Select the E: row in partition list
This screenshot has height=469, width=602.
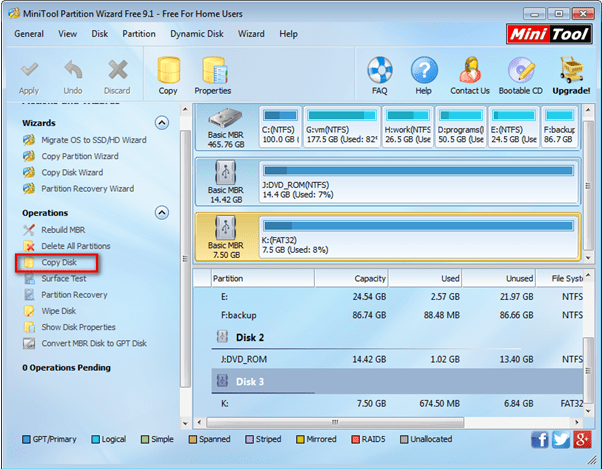397,297
